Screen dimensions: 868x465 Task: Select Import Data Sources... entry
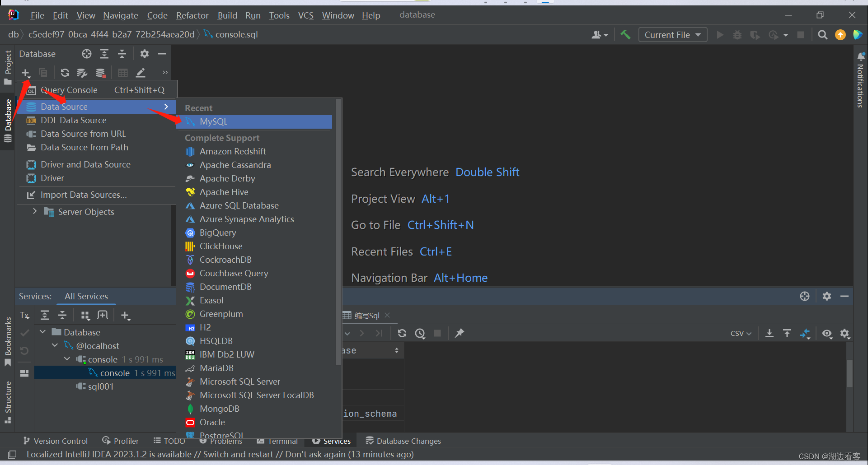96,195
